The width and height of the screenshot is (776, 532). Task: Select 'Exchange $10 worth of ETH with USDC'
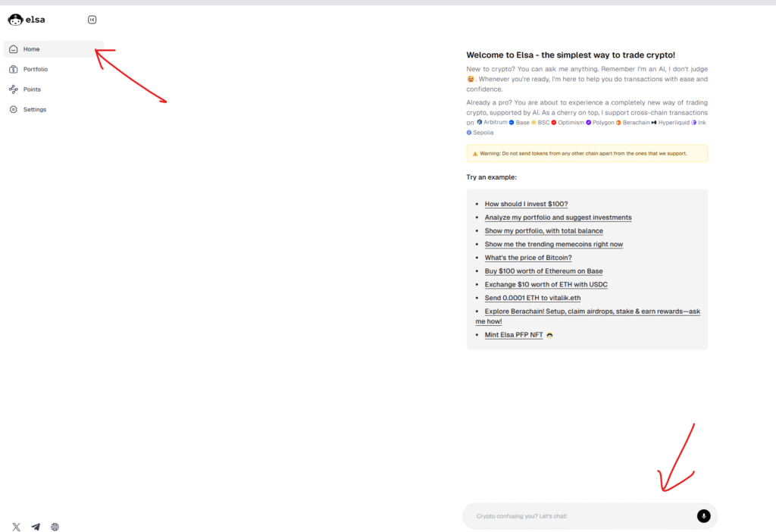546,284
